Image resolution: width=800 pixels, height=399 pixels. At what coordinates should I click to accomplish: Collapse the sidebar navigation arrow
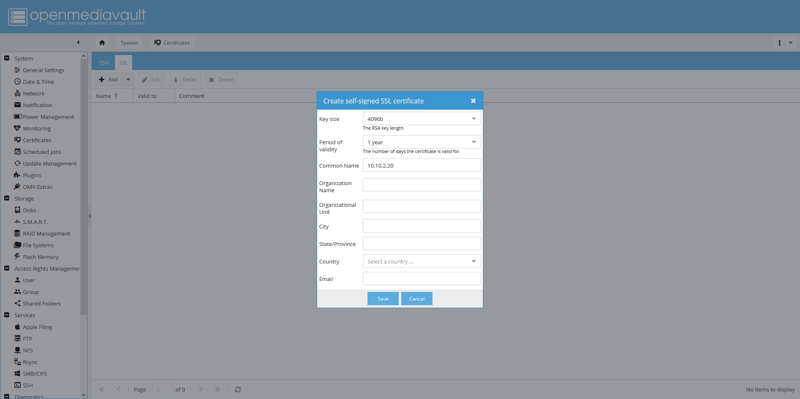[78, 42]
